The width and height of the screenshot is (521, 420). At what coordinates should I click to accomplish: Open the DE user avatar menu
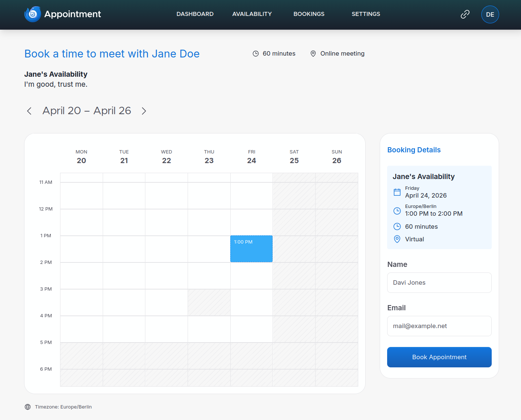pos(490,14)
